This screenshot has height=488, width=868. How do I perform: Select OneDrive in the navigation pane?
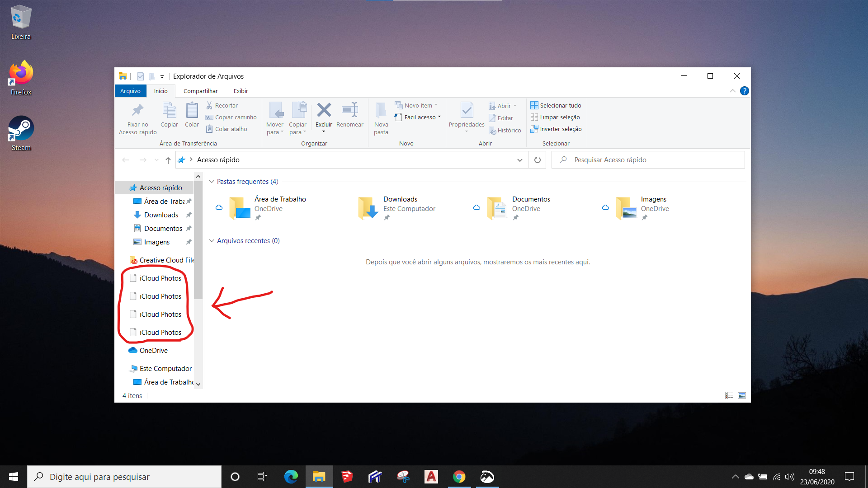[x=153, y=350]
